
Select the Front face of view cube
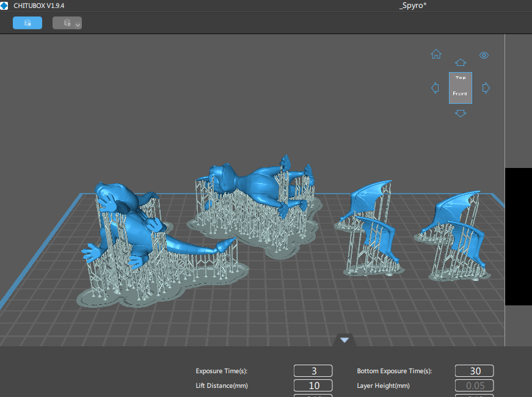[461, 93]
